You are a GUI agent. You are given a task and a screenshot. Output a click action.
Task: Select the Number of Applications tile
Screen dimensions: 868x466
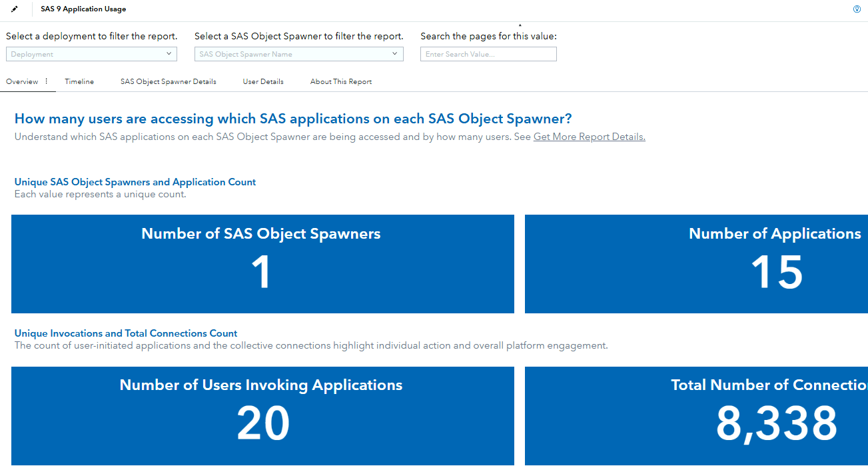696,264
